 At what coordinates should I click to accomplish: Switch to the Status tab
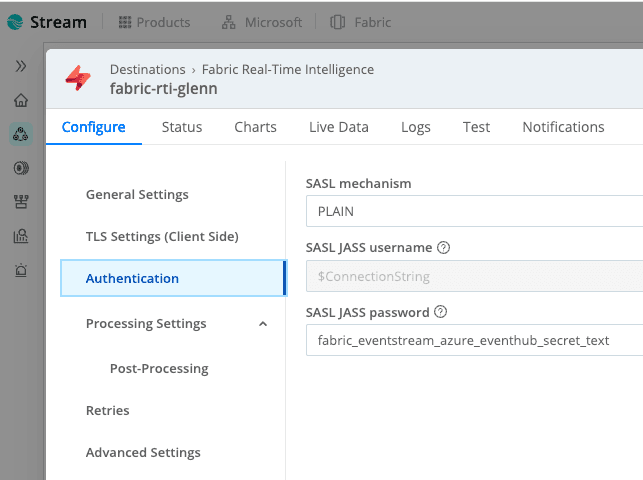coord(182,127)
